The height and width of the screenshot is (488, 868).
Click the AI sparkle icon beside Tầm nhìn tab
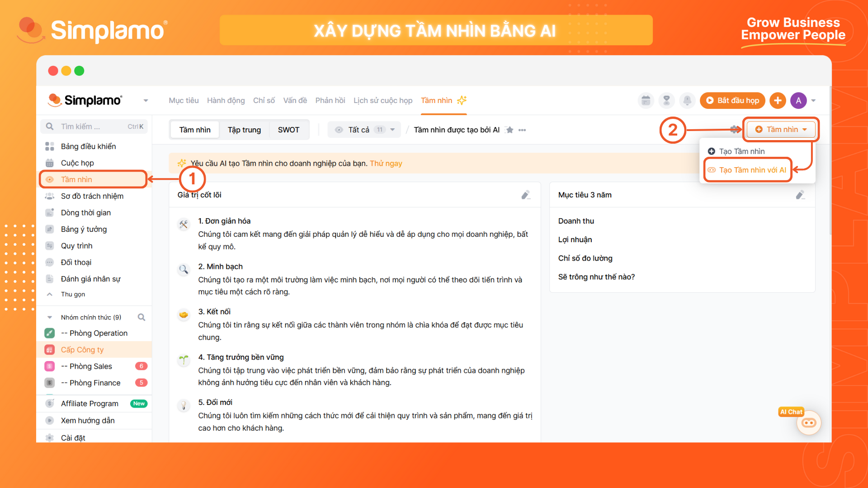[462, 100]
